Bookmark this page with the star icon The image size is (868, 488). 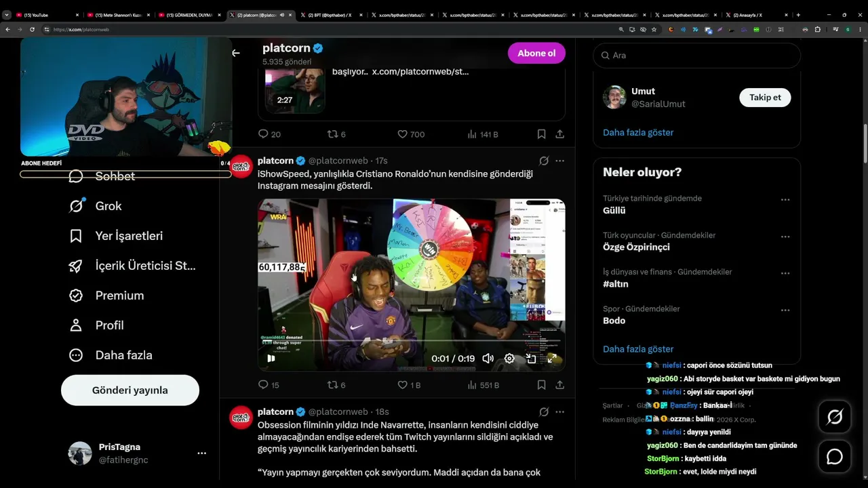click(654, 30)
